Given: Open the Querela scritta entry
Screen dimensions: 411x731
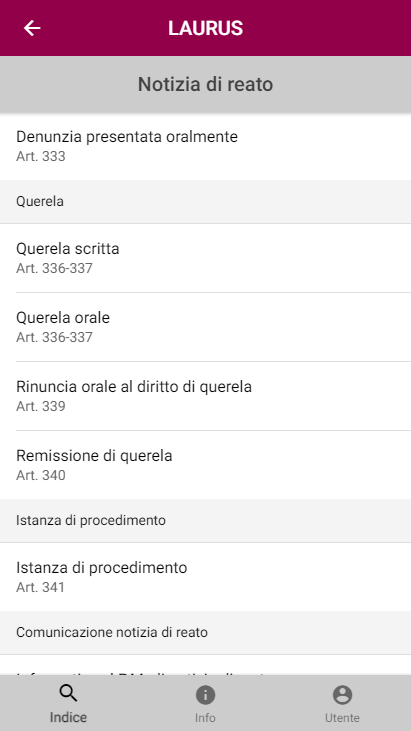Looking at the screenshot, I should (x=206, y=258).
